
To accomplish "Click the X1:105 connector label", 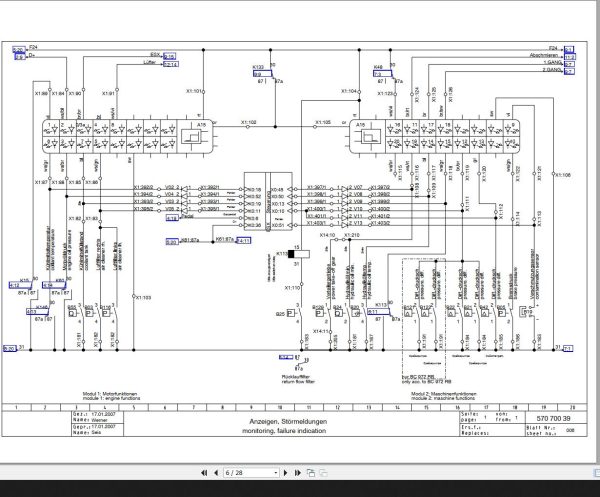I will pyautogui.click(x=323, y=122).
